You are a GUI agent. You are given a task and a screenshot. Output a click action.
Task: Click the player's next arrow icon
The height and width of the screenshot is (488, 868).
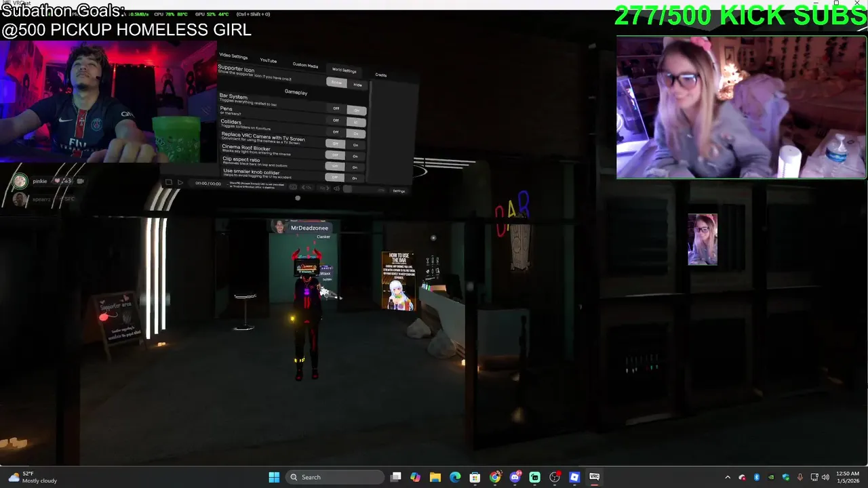click(x=324, y=188)
